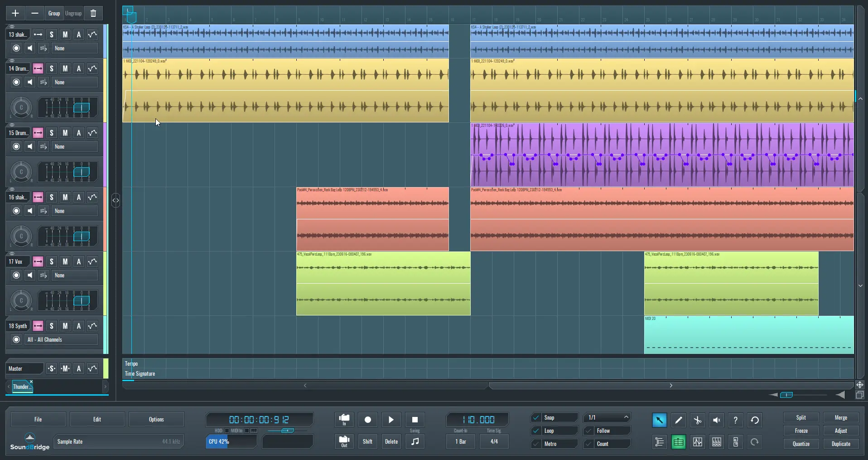Open the Options menu

click(156, 420)
